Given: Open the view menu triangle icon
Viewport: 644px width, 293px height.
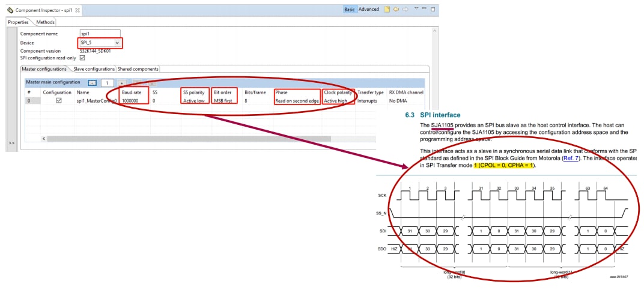Looking at the screenshot, I should (416, 9).
